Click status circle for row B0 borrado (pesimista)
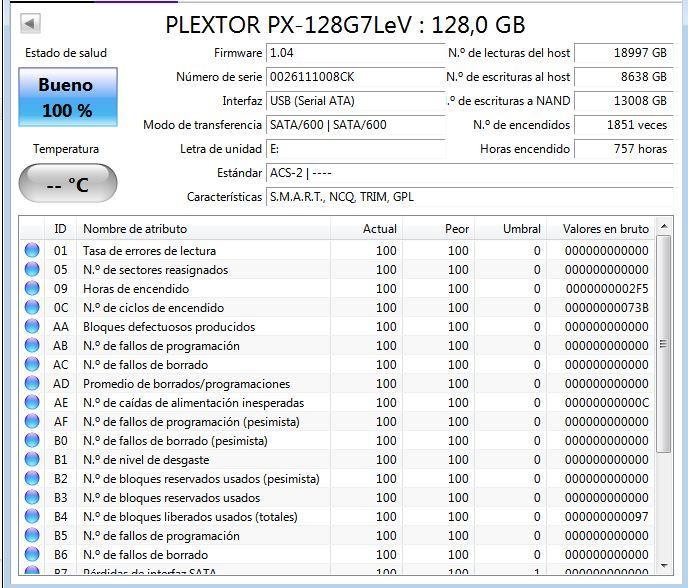Viewport: 688px width, 588px height. (x=32, y=441)
